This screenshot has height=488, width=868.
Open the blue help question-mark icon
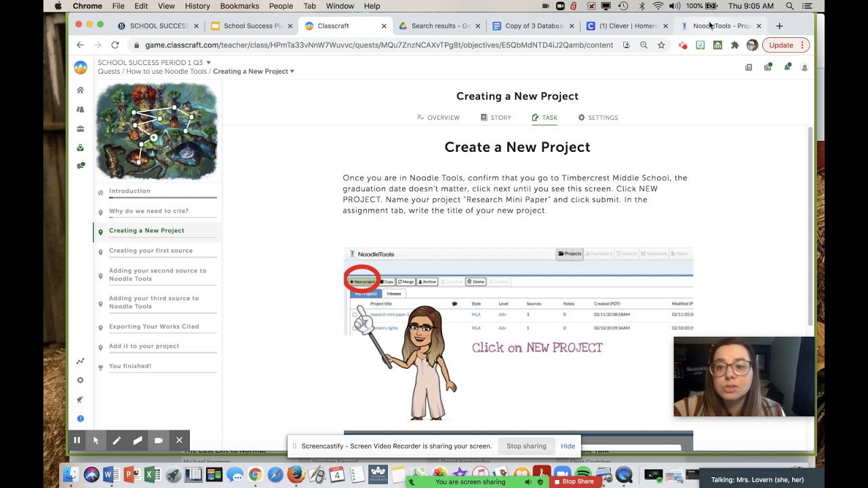click(80, 418)
